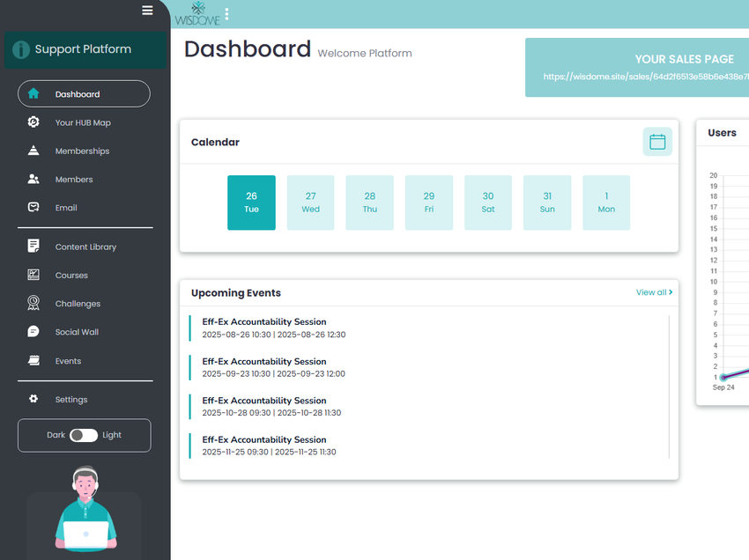Collapse sidebar with the hamburger menu icon
Image resolution: width=749 pixels, height=560 pixels.
pyautogui.click(x=147, y=10)
